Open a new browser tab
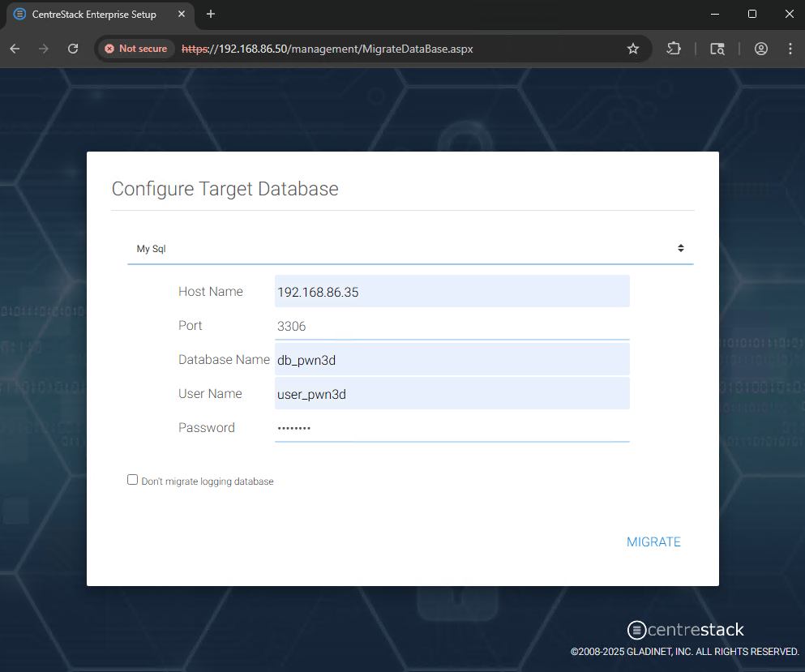Viewport: 805px width, 672px height. click(x=211, y=15)
